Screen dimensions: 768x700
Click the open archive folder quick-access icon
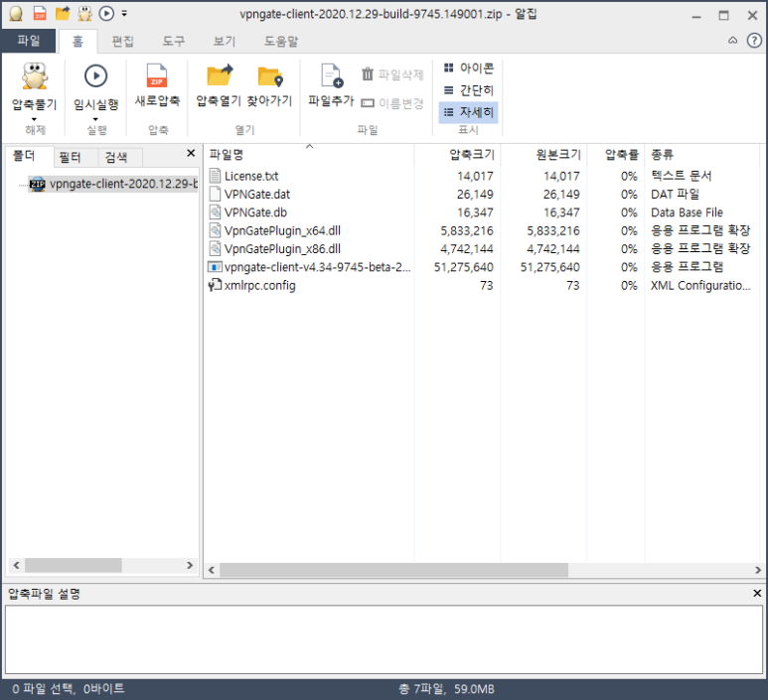point(63,14)
